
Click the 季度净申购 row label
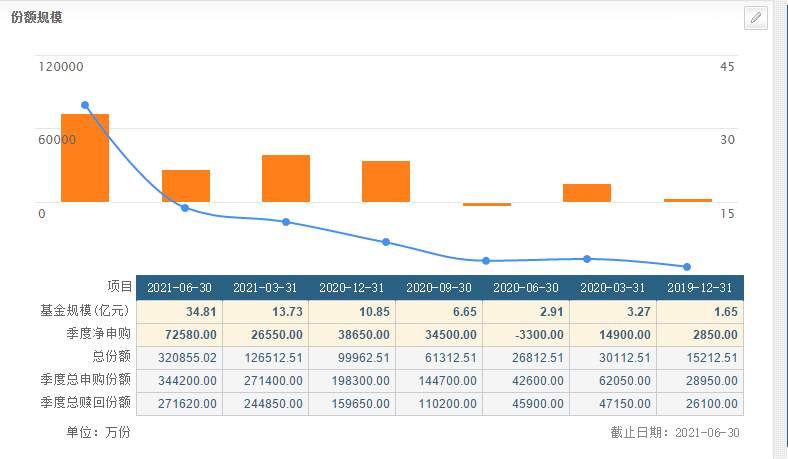point(99,333)
